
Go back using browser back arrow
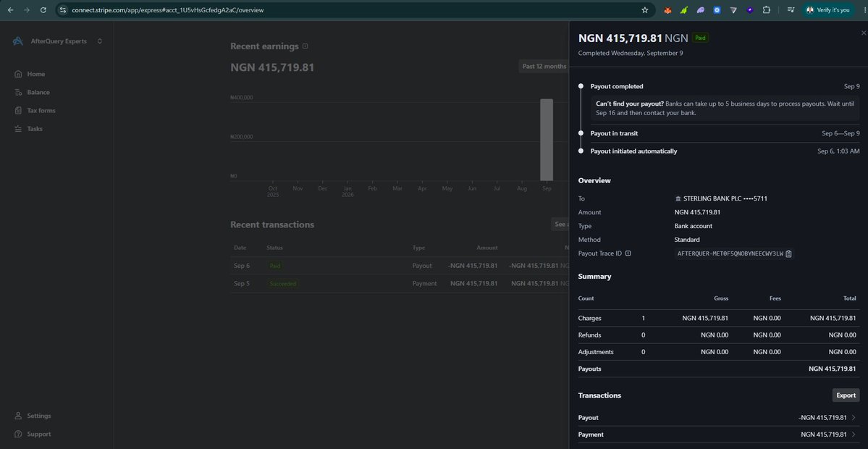pyautogui.click(x=11, y=10)
